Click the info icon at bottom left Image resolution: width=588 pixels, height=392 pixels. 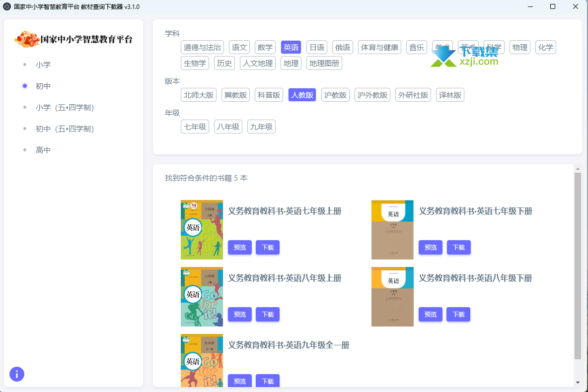pos(17,374)
